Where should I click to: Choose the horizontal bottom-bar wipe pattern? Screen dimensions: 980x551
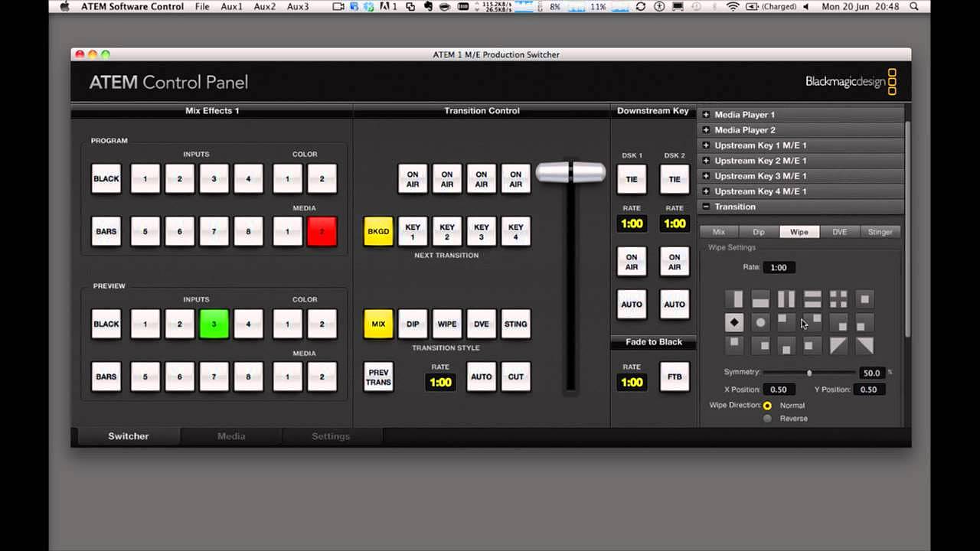tap(760, 299)
